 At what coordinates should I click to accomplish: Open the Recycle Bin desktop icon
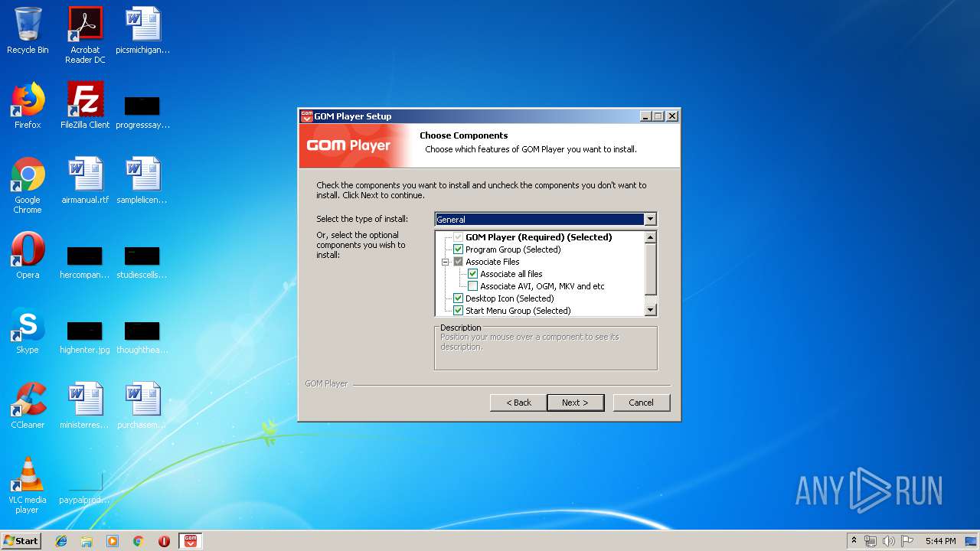click(x=28, y=31)
